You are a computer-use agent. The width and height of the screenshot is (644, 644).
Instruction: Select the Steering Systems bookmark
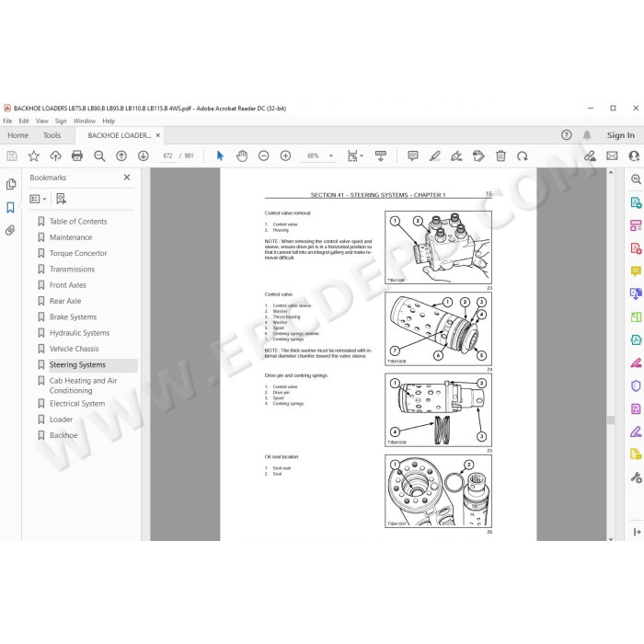(x=77, y=364)
